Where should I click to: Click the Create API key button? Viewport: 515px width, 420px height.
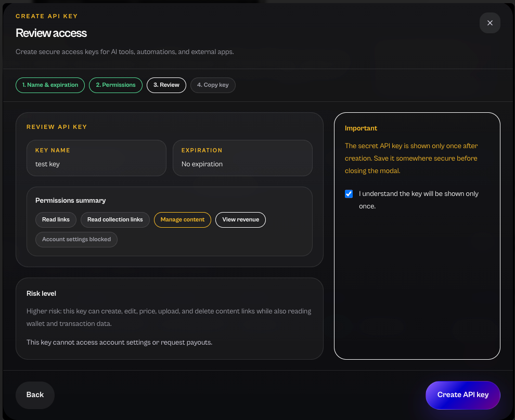(463, 395)
